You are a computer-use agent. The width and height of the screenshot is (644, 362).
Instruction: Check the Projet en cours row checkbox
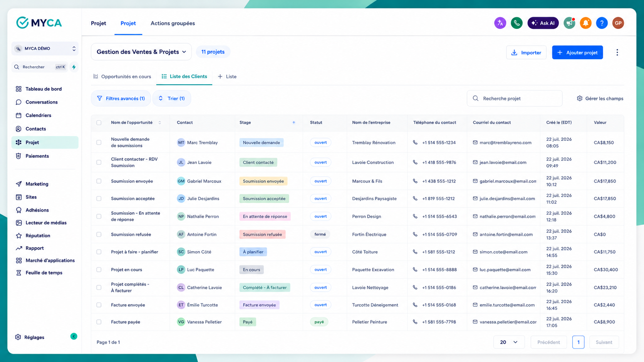point(99,270)
